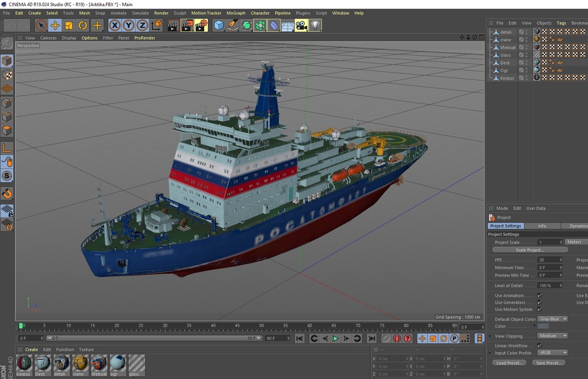Screen dimensions: 588x379
Task: Open the Render Settings clapperboard icon
Action: click(x=201, y=25)
